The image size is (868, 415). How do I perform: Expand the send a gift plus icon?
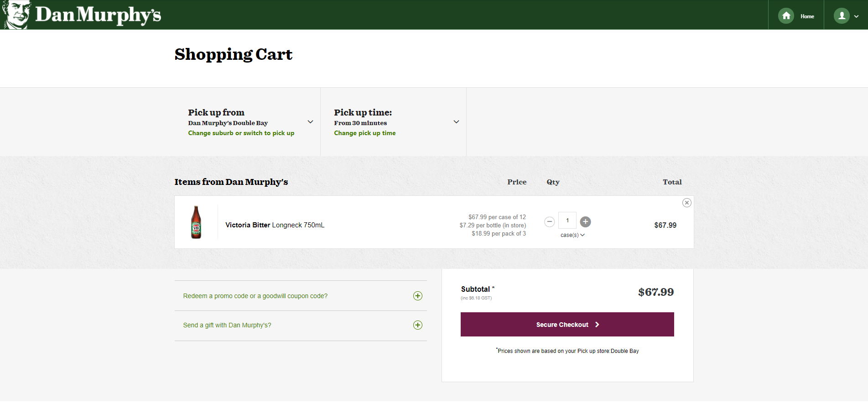417,325
